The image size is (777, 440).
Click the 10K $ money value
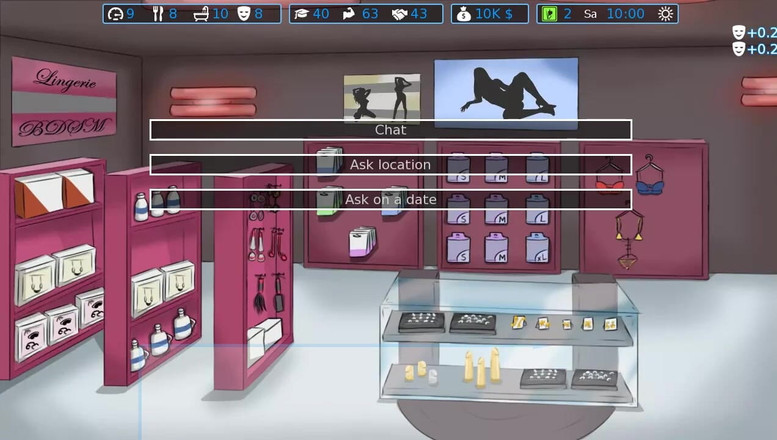tap(494, 14)
